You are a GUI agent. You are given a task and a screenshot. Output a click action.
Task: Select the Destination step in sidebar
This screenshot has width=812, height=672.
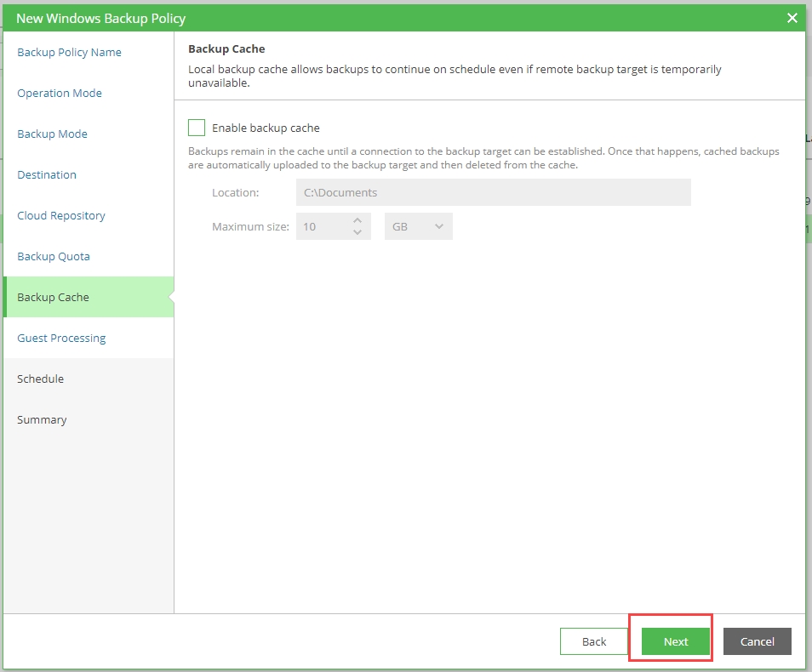[x=47, y=174]
